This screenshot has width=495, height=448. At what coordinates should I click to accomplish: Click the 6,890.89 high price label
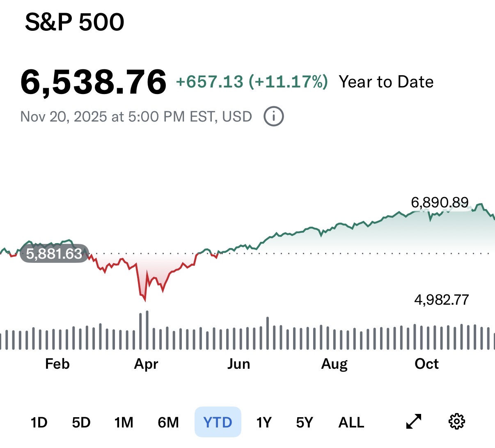[440, 202]
